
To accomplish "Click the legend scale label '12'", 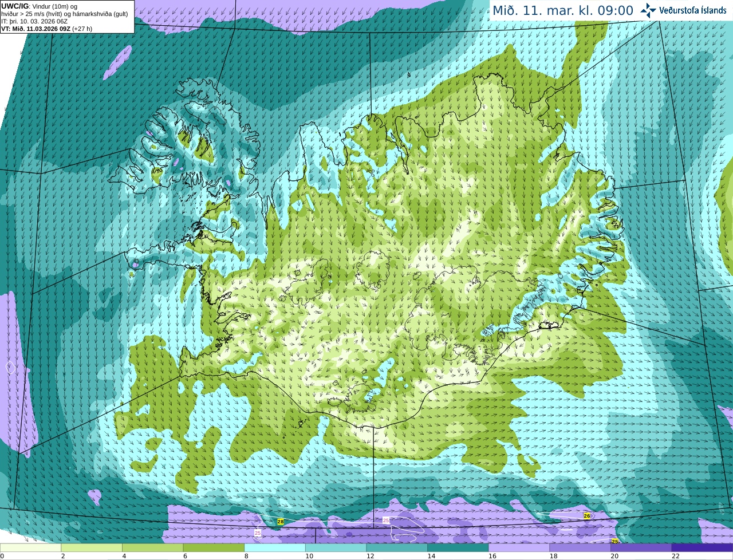I will pyautogui.click(x=370, y=556).
